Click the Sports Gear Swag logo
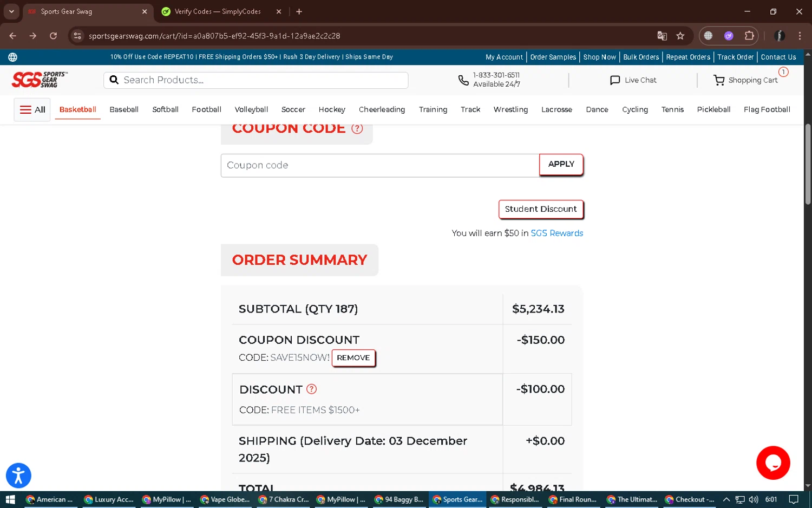 click(40, 80)
